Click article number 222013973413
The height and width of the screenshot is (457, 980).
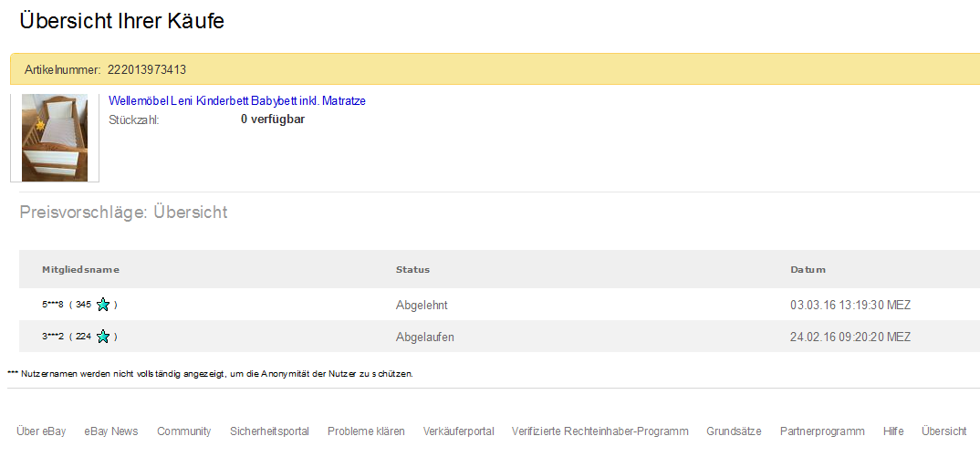click(147, 69)
